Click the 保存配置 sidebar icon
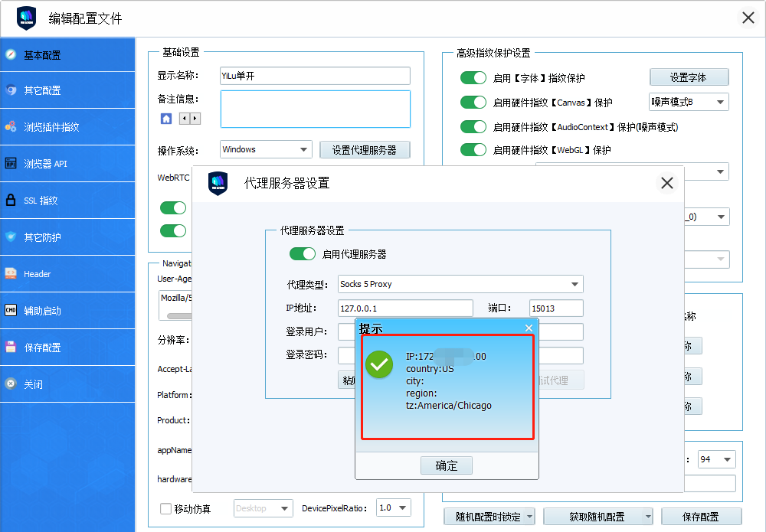 click(11, 348)
